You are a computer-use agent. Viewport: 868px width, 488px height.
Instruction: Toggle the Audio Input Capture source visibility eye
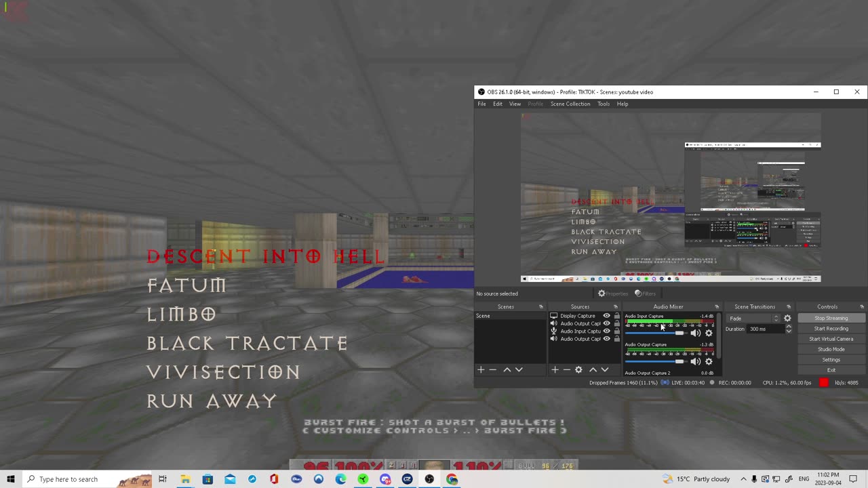tap(606, 331)
